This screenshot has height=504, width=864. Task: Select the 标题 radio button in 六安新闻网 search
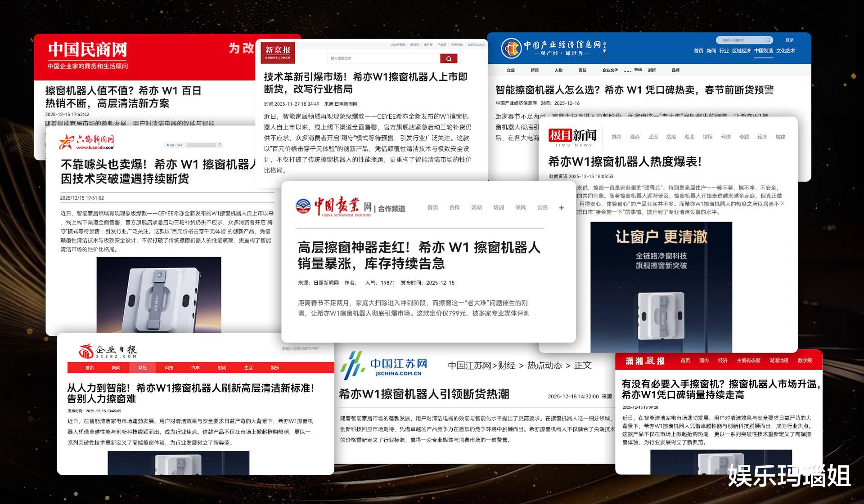point(168,145)
